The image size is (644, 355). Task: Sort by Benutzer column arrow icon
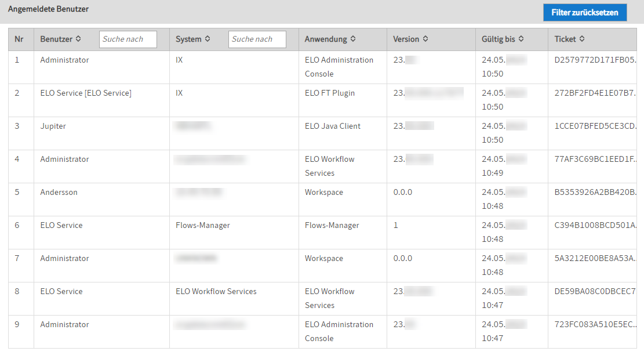[x=78, y=39]
